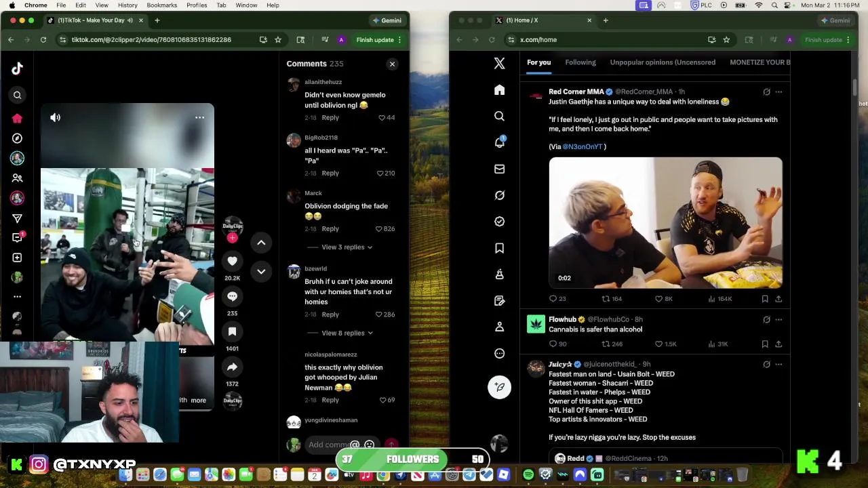Go to next video with down arrow
Image resolution: width=868 pixels, height=488 pixels.
[x=261, y=271]
